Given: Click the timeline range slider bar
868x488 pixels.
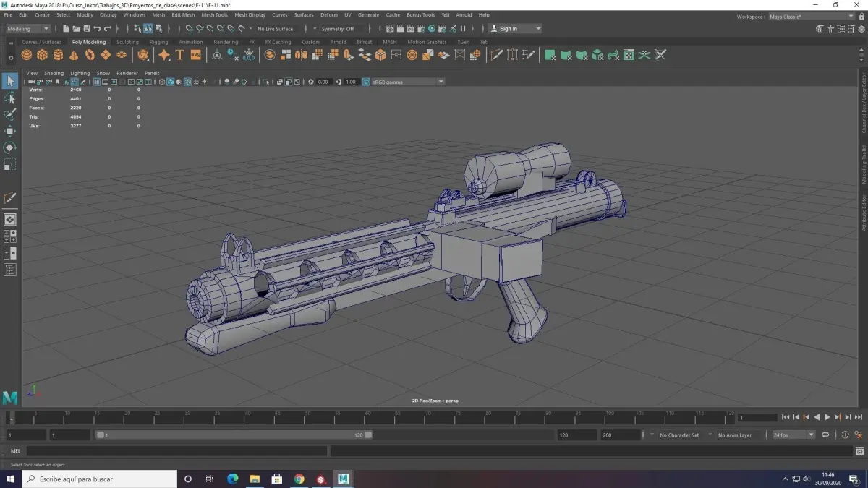Looking at the screenshot, I should click(x=234, y=435).
